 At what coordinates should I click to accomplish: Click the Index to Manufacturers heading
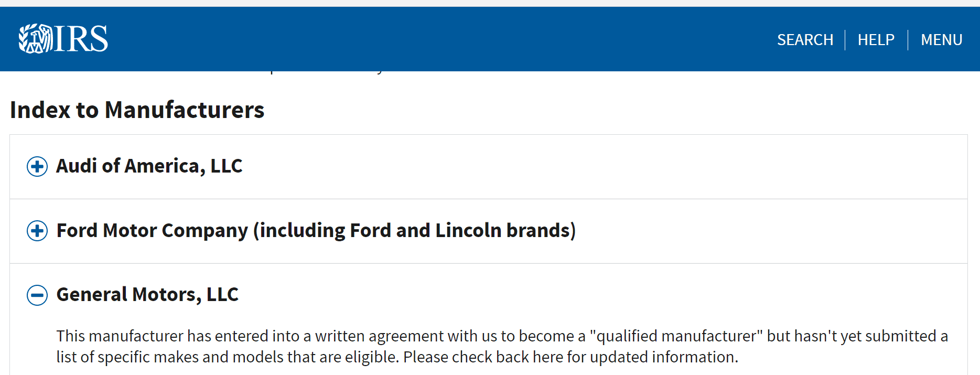pyautogui.click(x=137, y=110)
